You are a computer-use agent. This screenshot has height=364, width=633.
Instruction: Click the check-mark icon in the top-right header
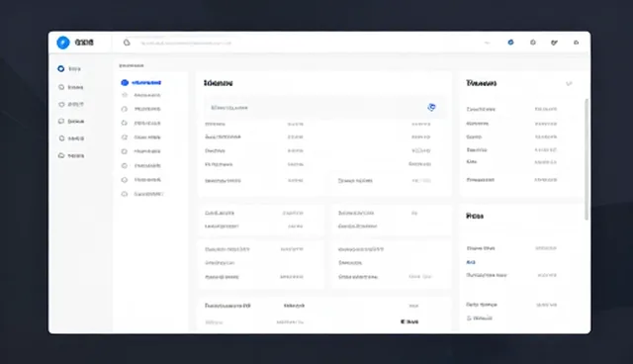554,43
